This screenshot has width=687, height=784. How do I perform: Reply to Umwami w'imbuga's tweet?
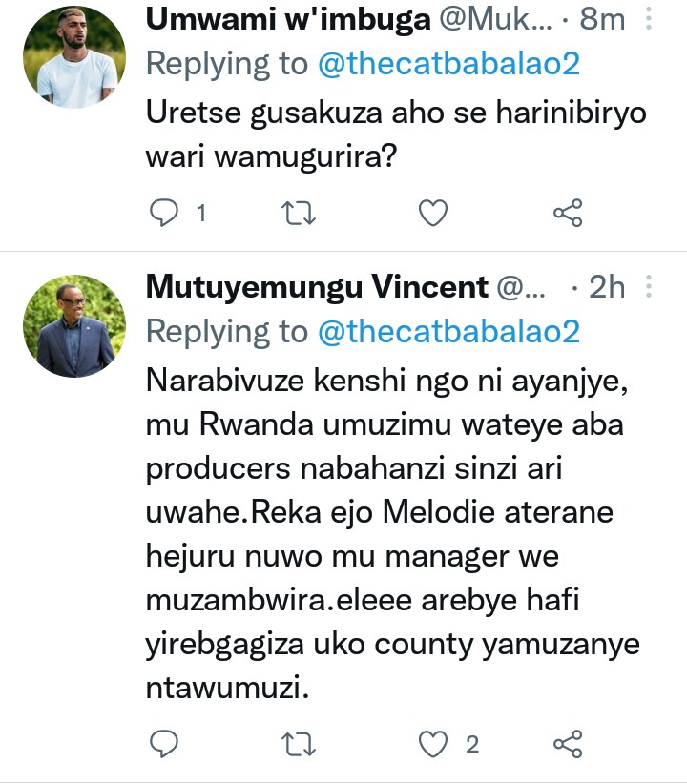166,213
